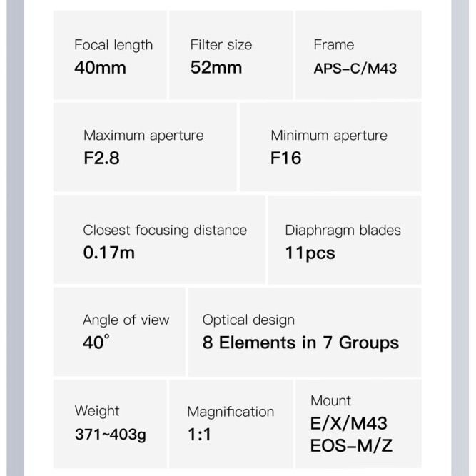This screenshot has height=476, width=476.
Task: Click the Minimum aperture label
Action: point(329,136)
